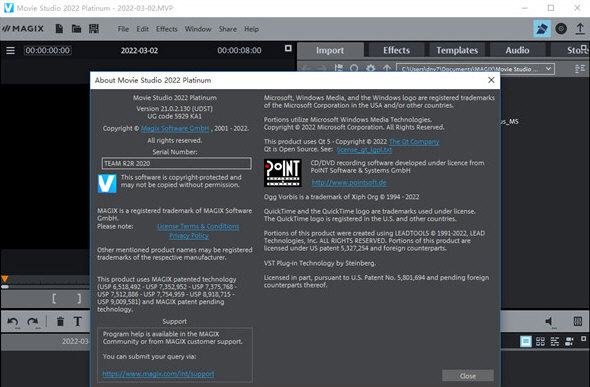The image size is (590, 387).
Task: Click the undo arrow icon
Action: coord(13,322)
